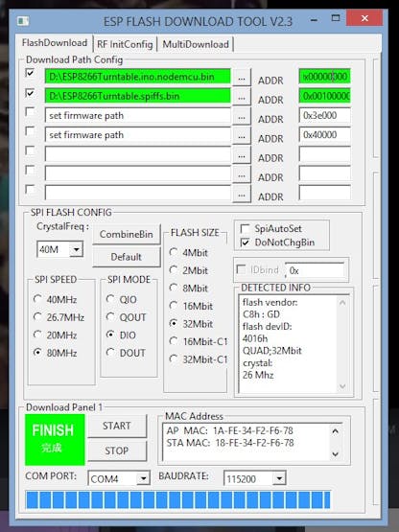Click MAC Address box down scroll arrow
This screenshot has width=399, height=532.
pos(335,454)
